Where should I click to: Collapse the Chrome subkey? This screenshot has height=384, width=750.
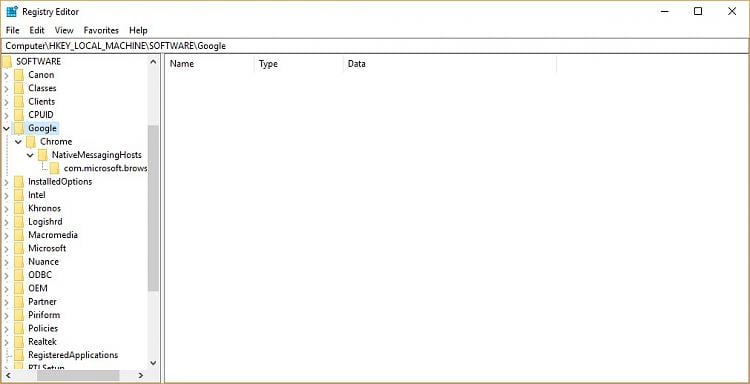[18, 142]
